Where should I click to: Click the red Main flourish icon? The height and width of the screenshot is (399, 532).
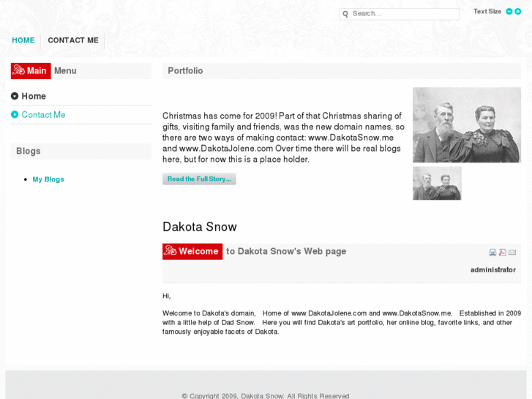pos(19,70)
